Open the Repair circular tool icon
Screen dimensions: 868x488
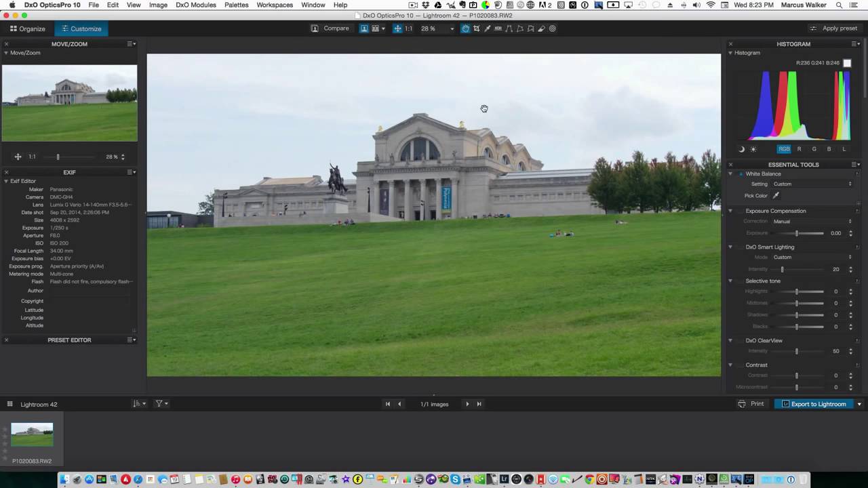(553, 28)
